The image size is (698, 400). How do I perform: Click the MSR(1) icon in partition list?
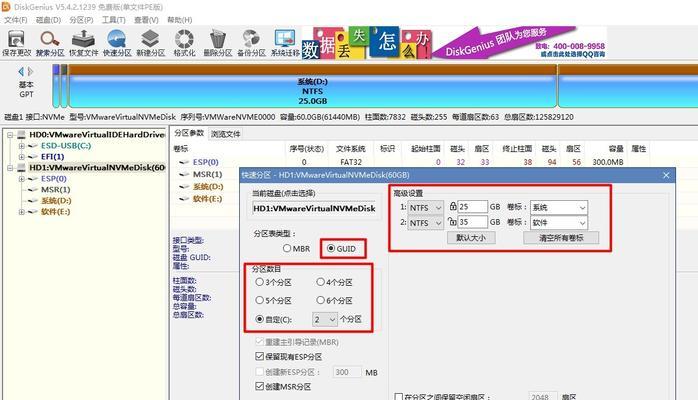pos(184,174)
